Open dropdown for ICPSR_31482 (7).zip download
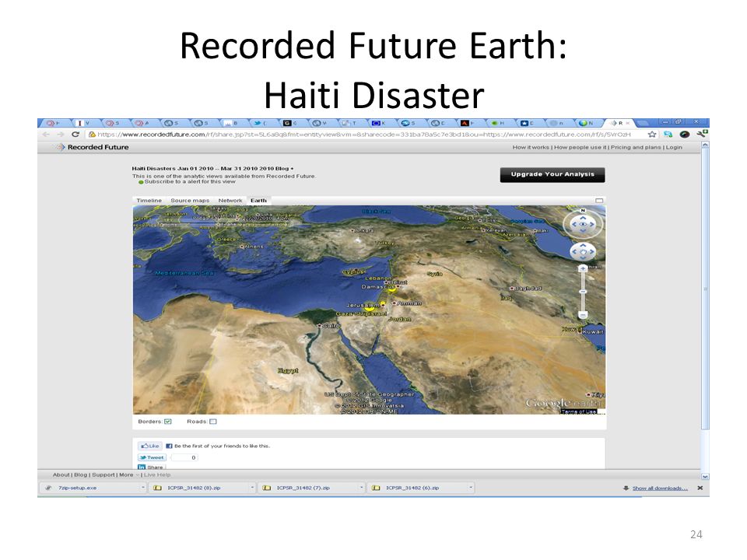Image resolution: width=747 pixels, height=560 pixels. 362,488
